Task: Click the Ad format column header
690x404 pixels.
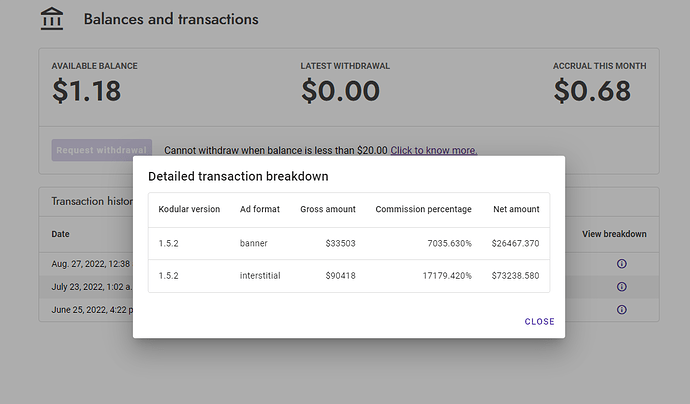Action: pos(260,210)
